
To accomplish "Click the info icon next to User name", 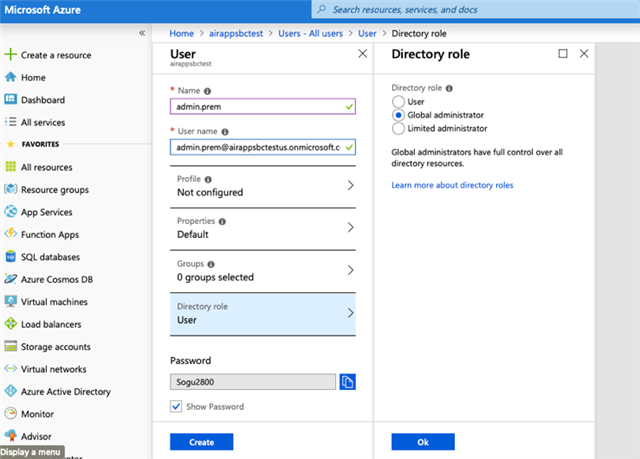I will pos(225,132).
